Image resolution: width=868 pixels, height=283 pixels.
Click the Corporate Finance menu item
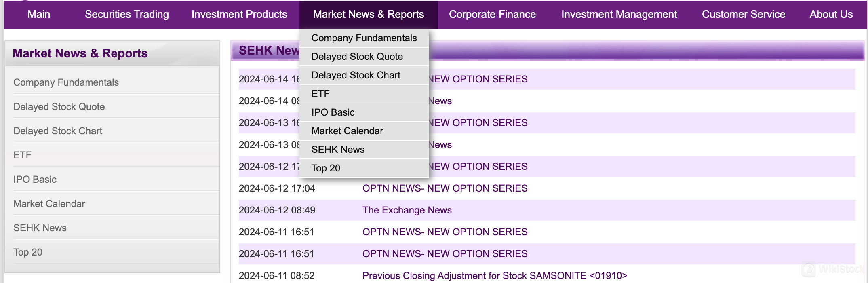pyautogui.click(x=492, y=15)
